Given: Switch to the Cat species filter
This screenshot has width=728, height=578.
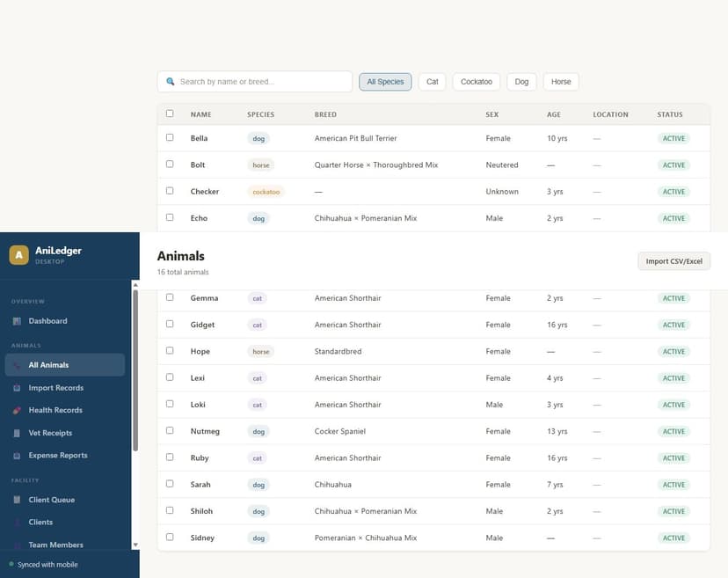Looking at the screenshot, I should (432, 80).
